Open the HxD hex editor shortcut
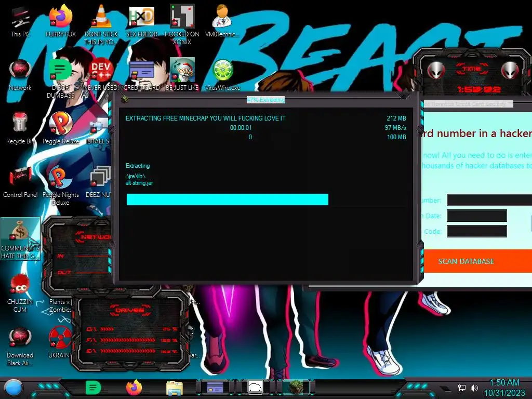Screen dimensions: 532x399 142,21
